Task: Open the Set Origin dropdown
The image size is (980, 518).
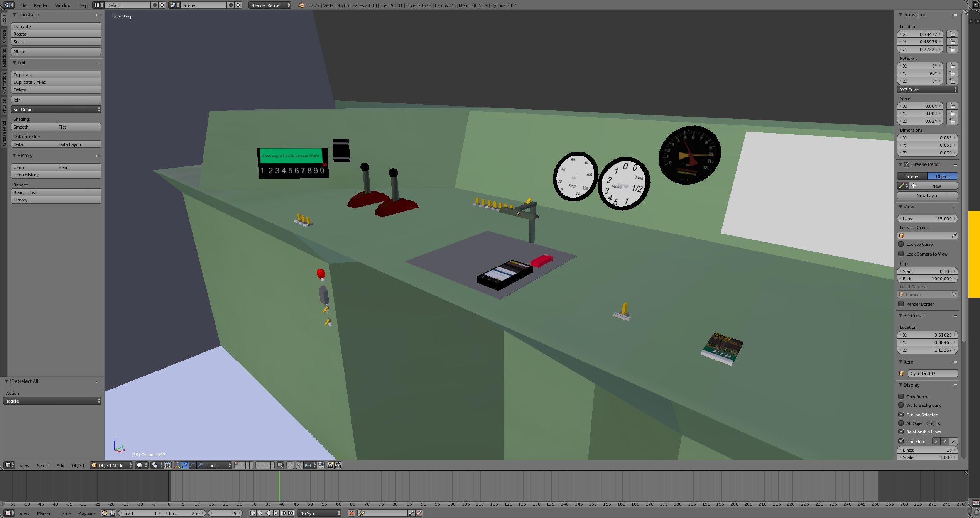Action: (56, 110)
